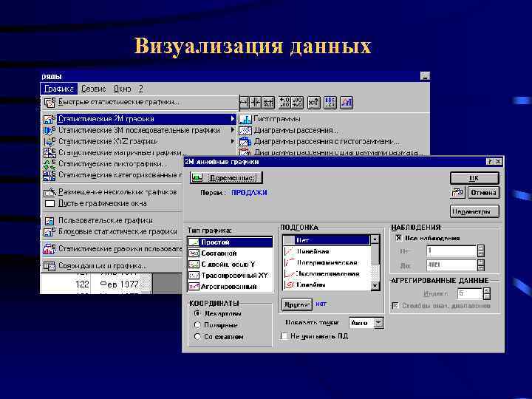Click the ПРОДАЖИ variable name text
Image resolution: width=532 pixels, height=399 pixels.
pyautogui.click(x=249, y=193)
